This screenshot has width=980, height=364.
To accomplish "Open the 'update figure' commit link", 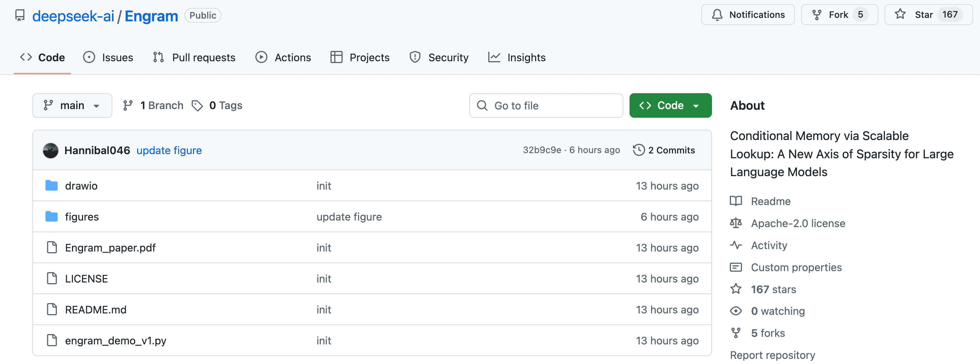I will (169, 150).
